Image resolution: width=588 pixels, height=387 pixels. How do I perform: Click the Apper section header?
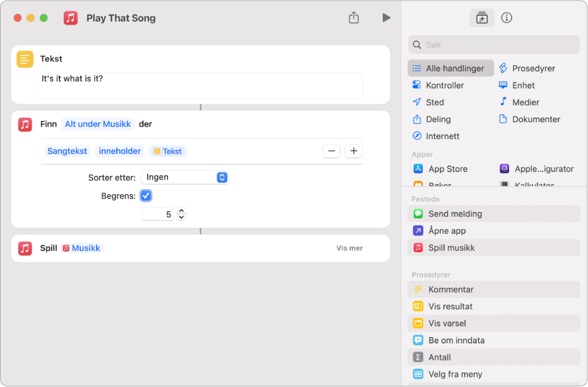pos(423,154)
